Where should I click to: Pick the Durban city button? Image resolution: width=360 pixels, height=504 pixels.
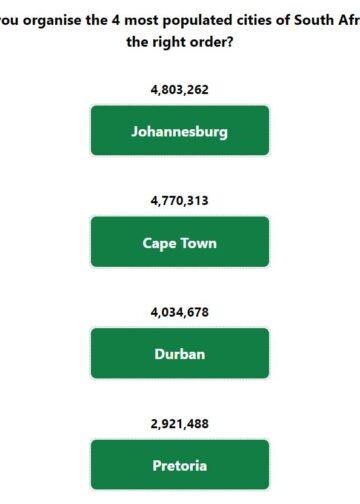coord(180,353)
